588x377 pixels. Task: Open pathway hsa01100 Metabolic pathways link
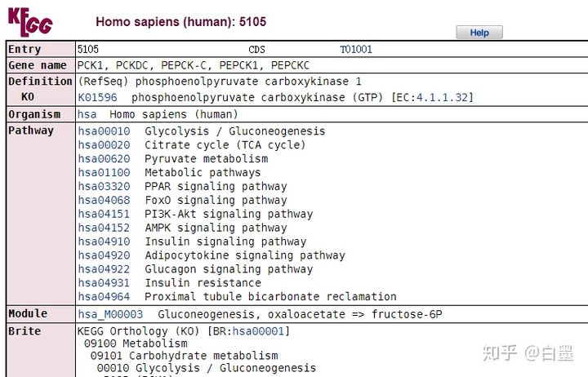coord(104,172)
